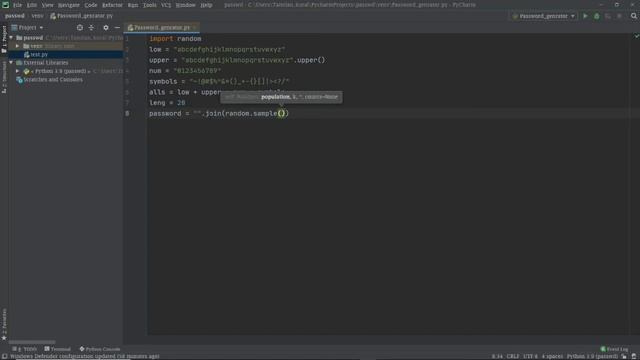Open the File menu

pyautogui.click(x=17, y=5)
